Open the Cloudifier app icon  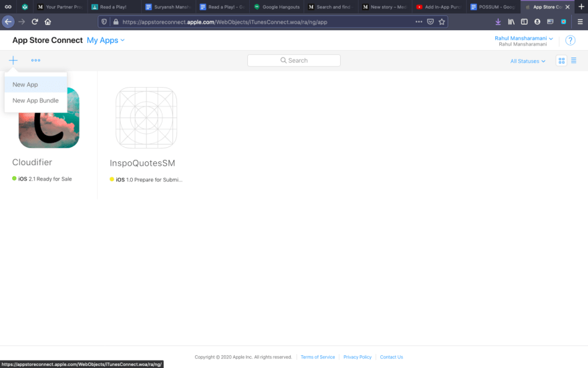point(49,118)
